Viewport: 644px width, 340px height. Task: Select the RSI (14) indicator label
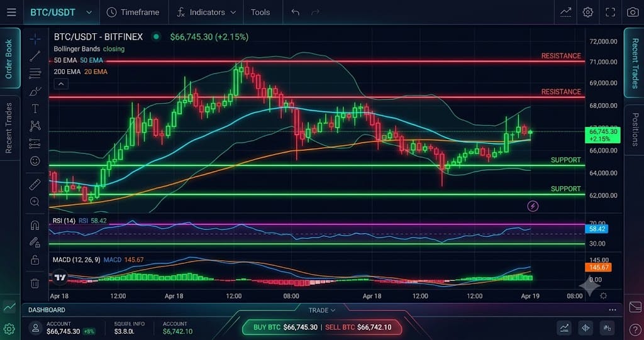coord(64,221)
